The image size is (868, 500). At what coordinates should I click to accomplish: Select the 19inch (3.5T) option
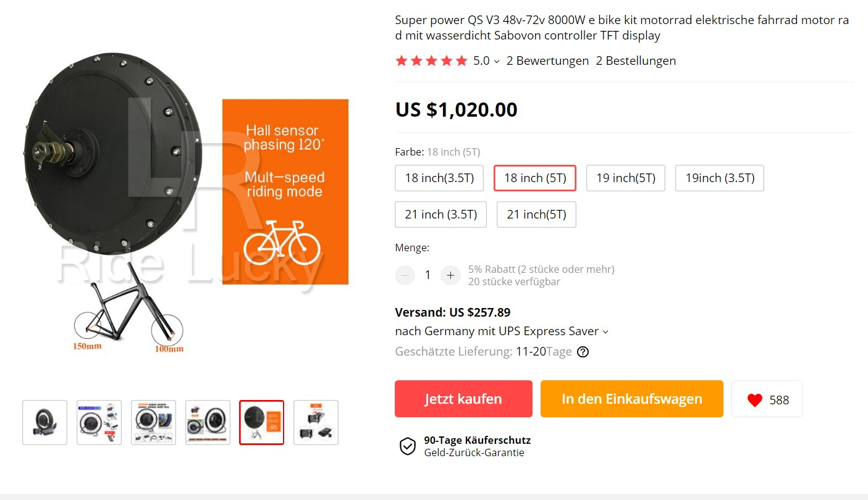tap(719, 178)
